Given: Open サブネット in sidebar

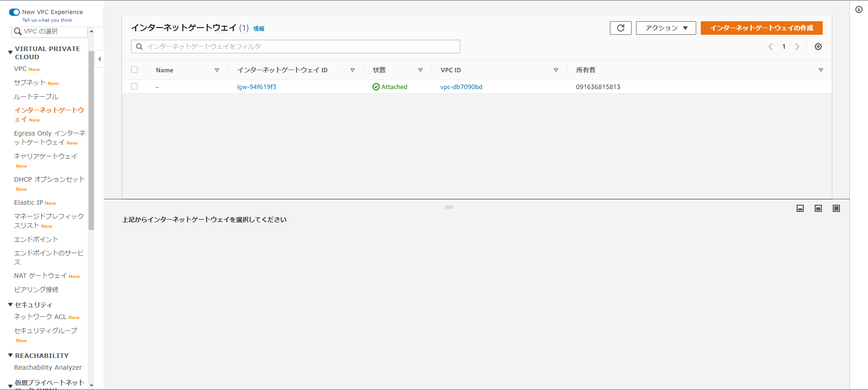Looking at the screenshot, I should pos(30,83).
